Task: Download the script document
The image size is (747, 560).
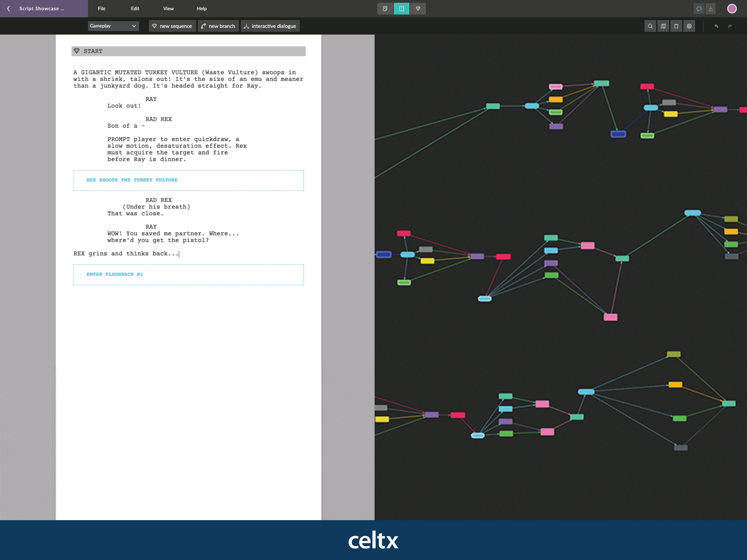Action: 711,9
